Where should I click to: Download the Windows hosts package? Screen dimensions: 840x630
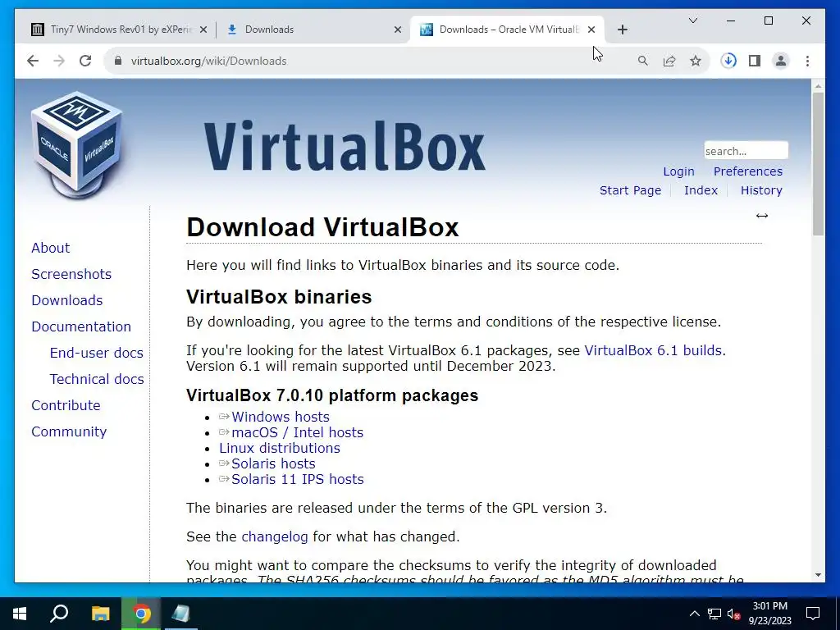tap(281, 417)
